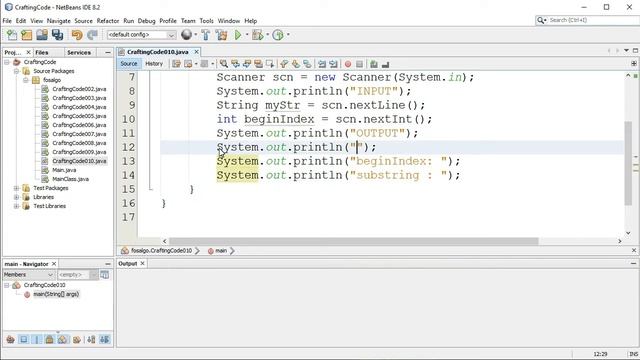Click the Uncomment icon in editor toolbar
This screenshot has width=640, height=360.
[x=385, y=64]
